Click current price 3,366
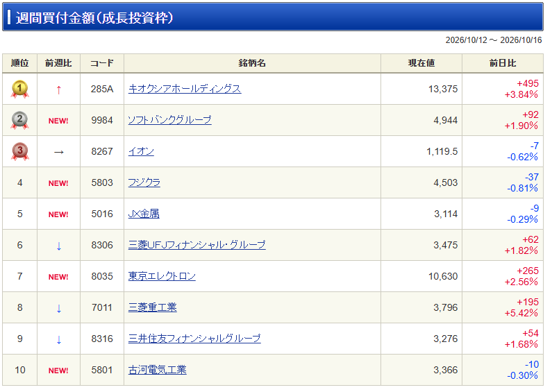 (445, 370)
